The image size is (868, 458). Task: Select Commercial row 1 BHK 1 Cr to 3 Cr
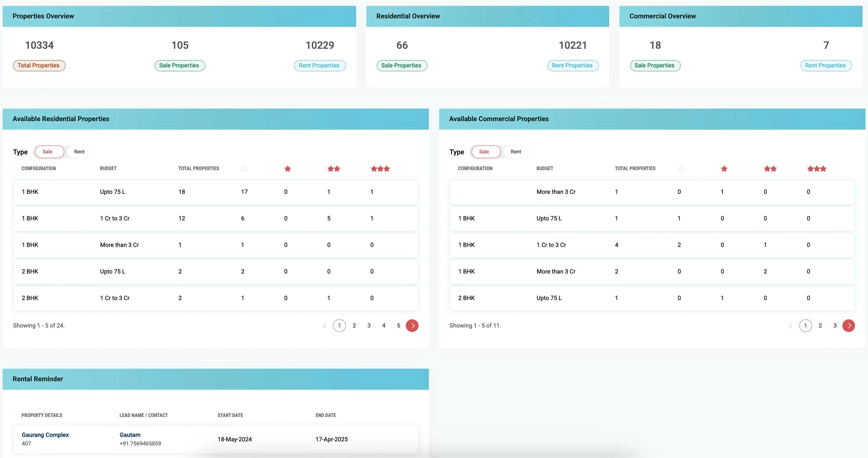click(652, 245)
